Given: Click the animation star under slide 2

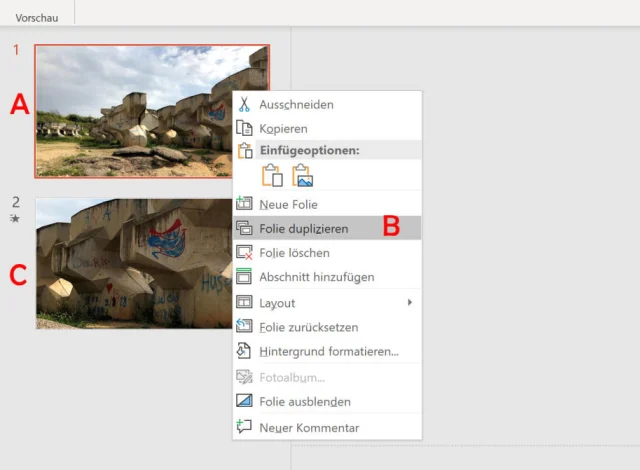Looking at the screenshot, I should point(15,218).
